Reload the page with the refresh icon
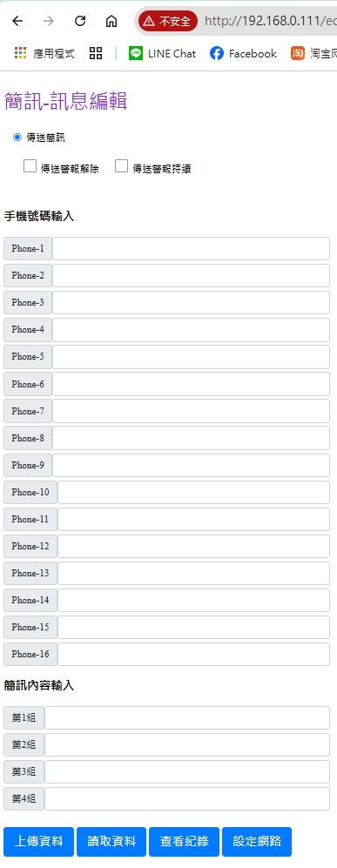The height and width of the screenshot is (868, 337). 80,22
